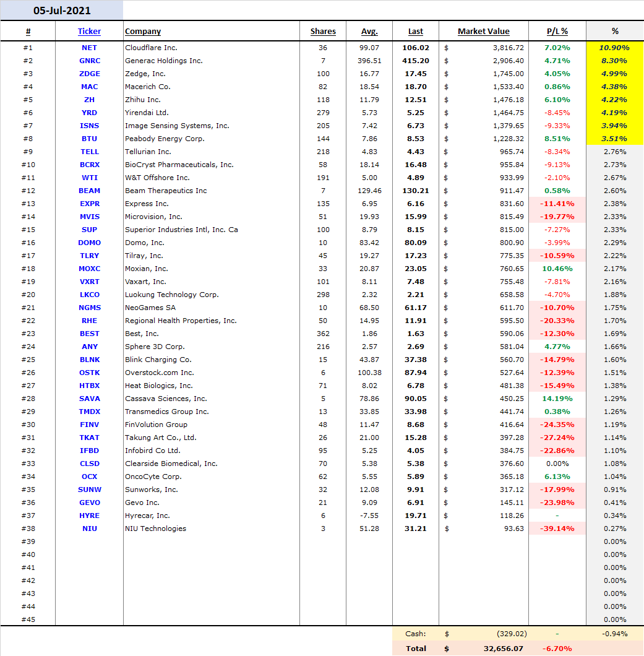Select the -27.24% P/L cell
644x656 pixels.
pyautogui.click(x=557, y=437)
